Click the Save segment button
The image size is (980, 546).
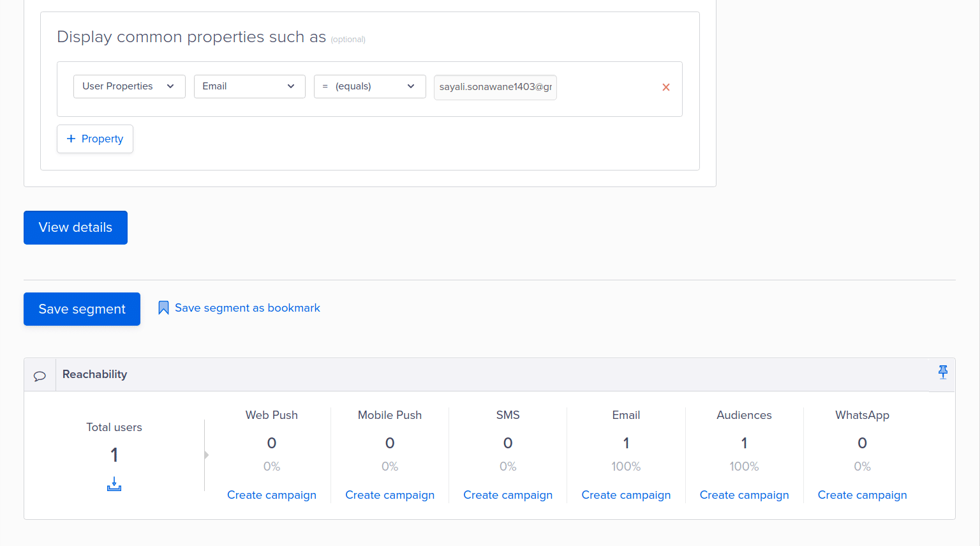(82, 309)
